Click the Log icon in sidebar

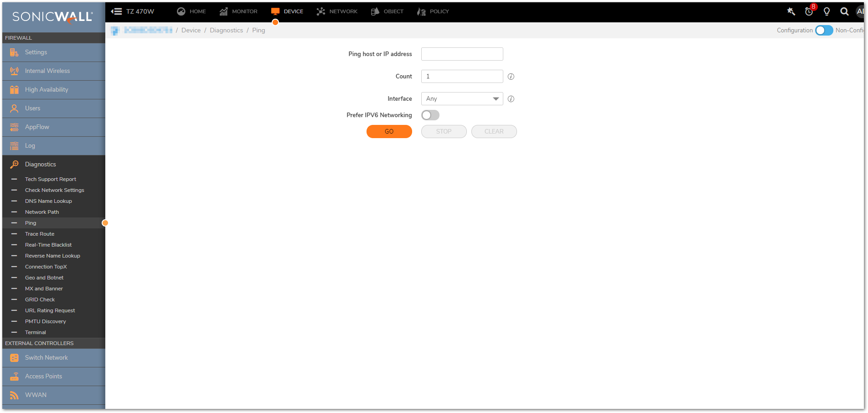pyautogui.click(x=14, y=146)
